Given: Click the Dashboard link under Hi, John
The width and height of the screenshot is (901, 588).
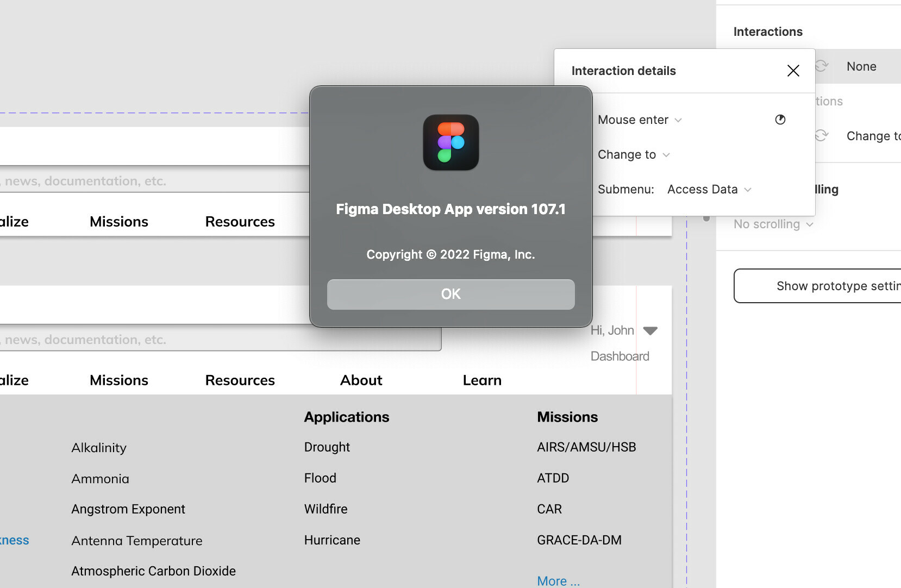Looking at the screenshot, I should (x=620, y=356).
